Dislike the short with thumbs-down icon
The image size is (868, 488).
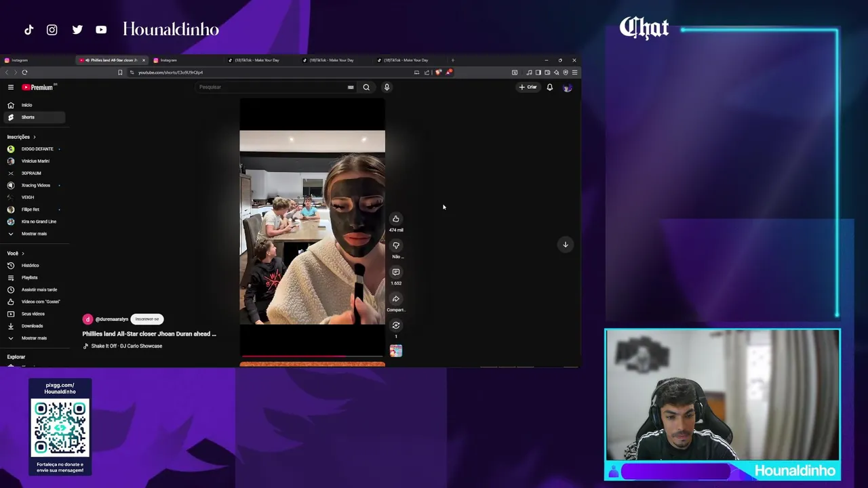[x=396, y=245]
